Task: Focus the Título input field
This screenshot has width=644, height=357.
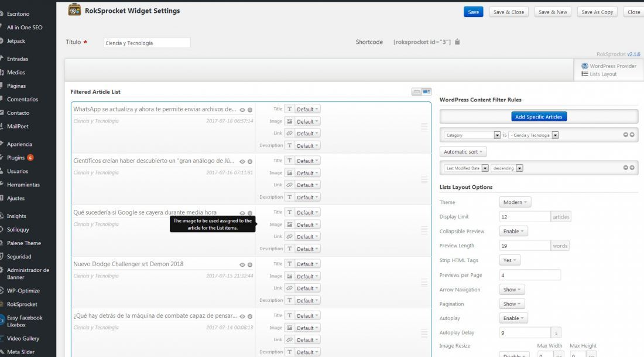Action: [147, 43]
